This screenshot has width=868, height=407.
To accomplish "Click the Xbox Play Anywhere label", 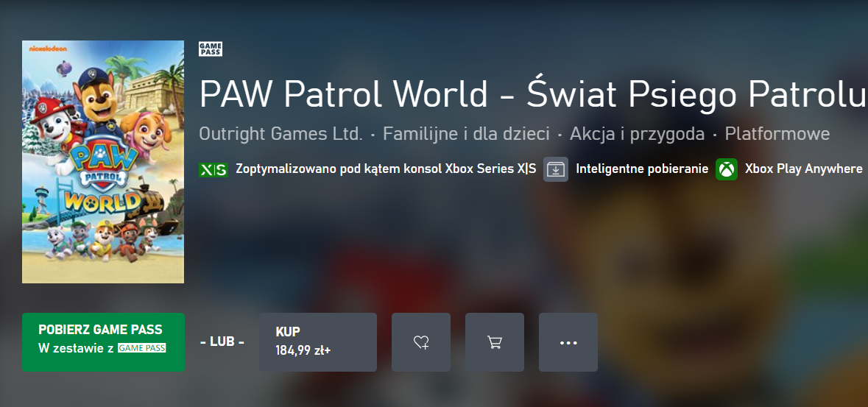I will (804, 169).
